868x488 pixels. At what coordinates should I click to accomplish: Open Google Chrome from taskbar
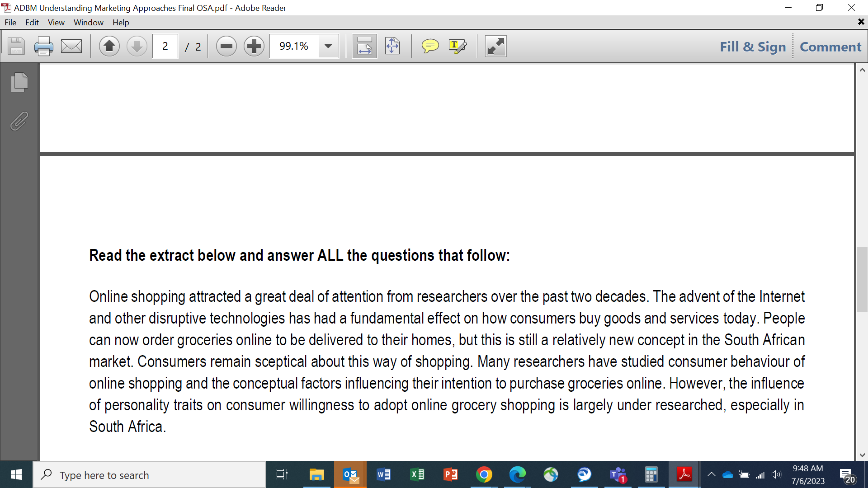click(484, 474)
